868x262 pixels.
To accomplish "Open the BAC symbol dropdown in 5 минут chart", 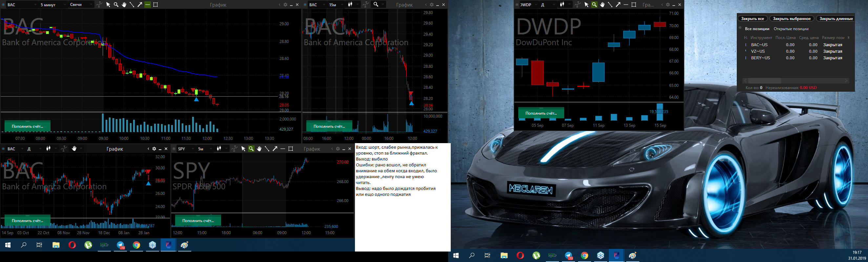I will pyautogui.click(x=22, y=5).
